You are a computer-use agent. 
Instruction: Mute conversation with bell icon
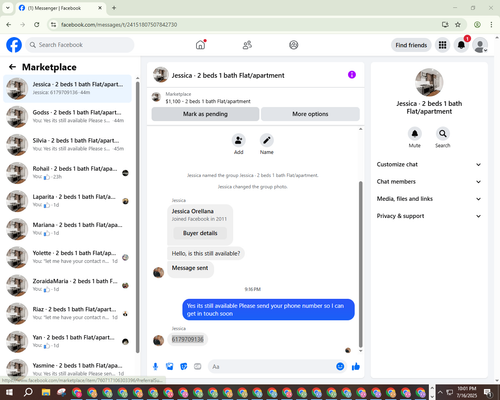point(415,134)
